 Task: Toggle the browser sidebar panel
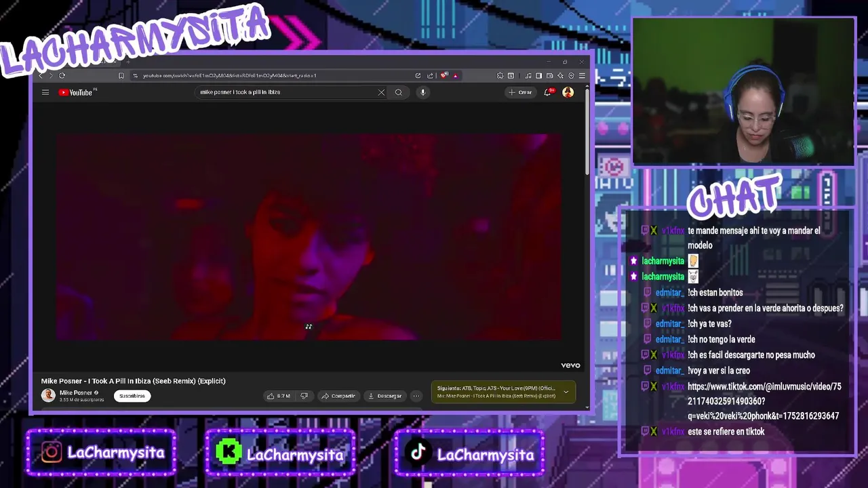538,75
